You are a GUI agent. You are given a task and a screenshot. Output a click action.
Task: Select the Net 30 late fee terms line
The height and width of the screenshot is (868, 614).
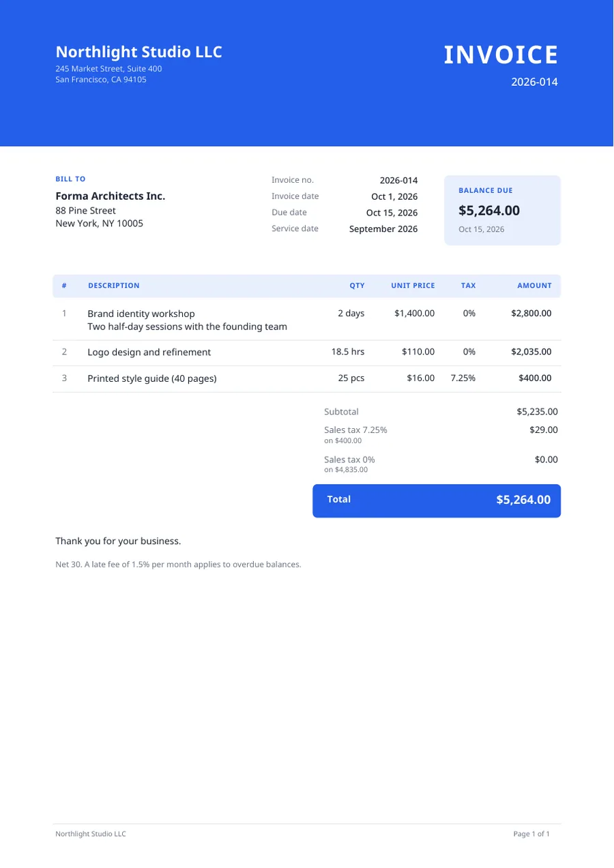click(178, 565)
